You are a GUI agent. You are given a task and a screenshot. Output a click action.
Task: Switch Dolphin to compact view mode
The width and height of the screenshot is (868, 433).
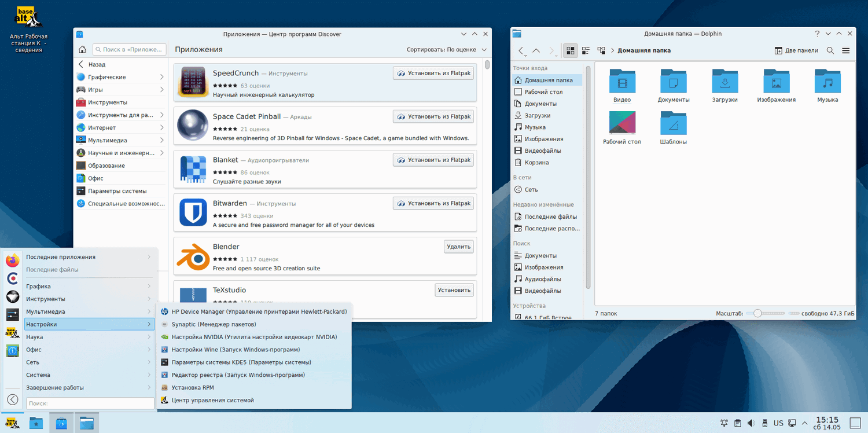pos(586,50)
